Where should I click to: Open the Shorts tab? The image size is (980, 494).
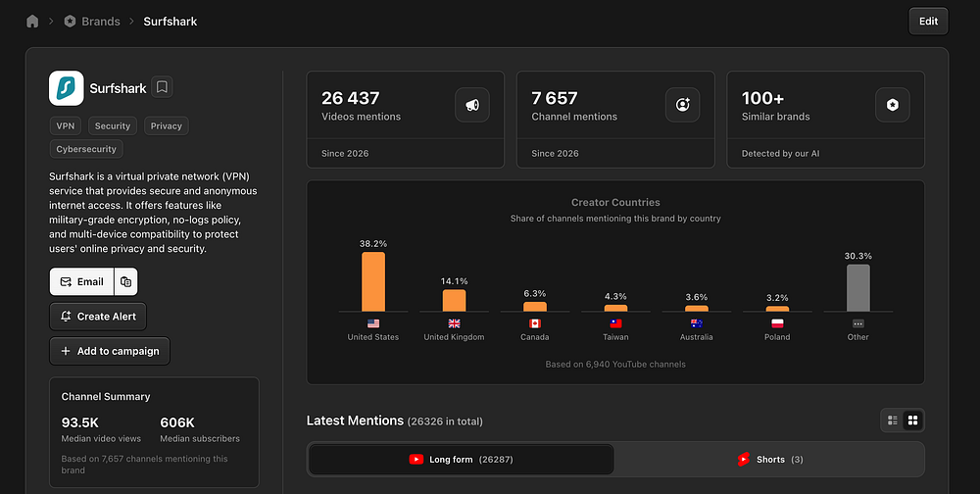click(x=770, y=460)
